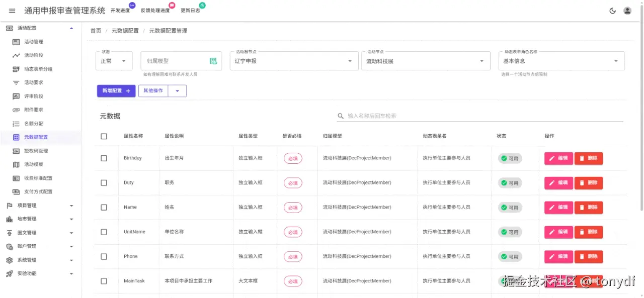The image size is (644, 298).
Task: Click the 活动管理 sidebar icon
Action: click(x=16, y=42)
